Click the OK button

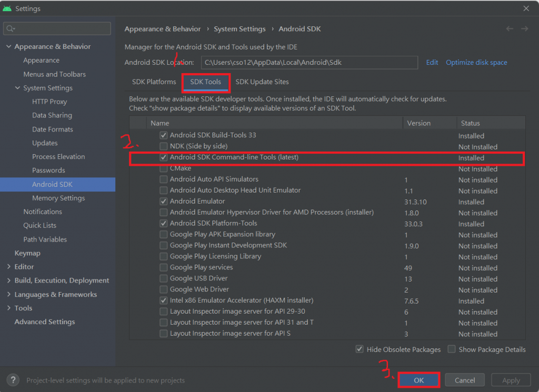(x=418, y=380)
